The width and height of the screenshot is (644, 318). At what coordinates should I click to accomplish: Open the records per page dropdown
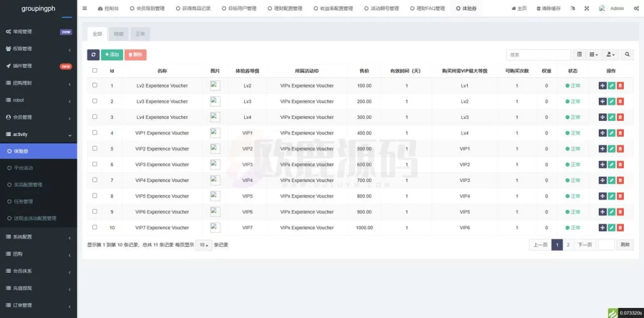[x=204, y=245]
